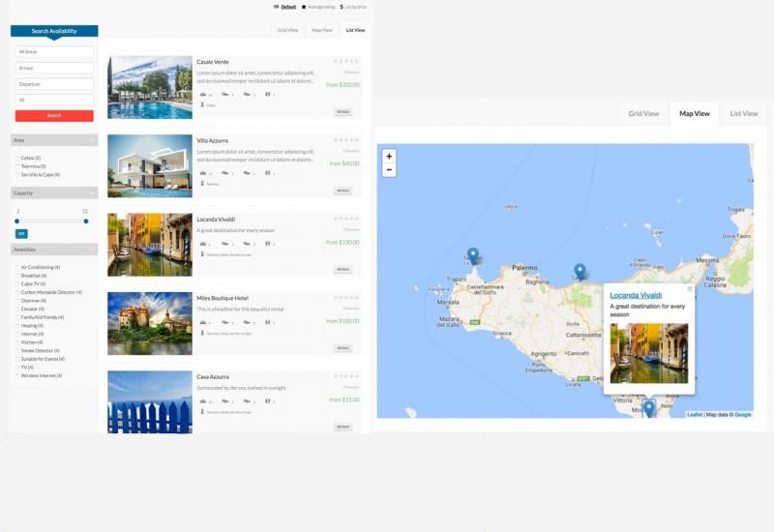Viewport: 774px width, 532px height.
Task: Enable the Suitable for Events filter
Action: (17, 359)
